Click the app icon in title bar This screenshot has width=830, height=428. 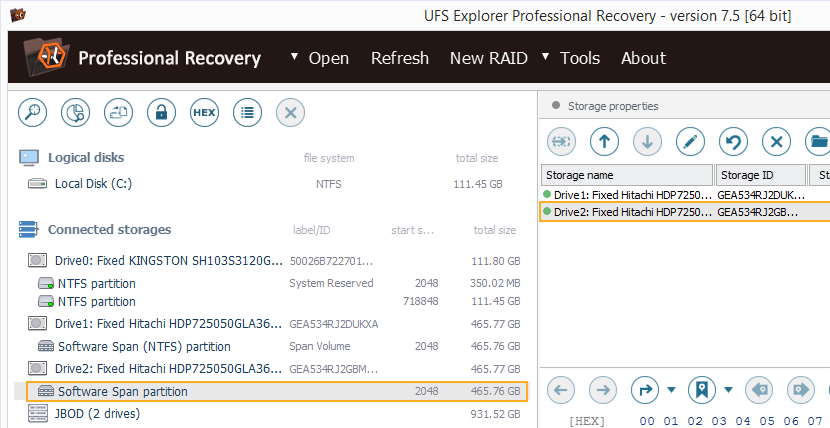click(x=18, y=15)
